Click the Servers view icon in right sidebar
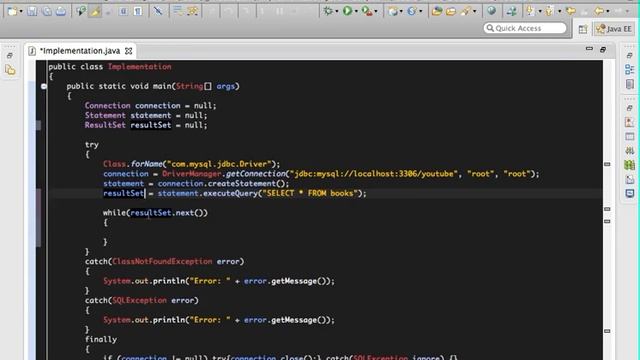 tap(630, 151)
